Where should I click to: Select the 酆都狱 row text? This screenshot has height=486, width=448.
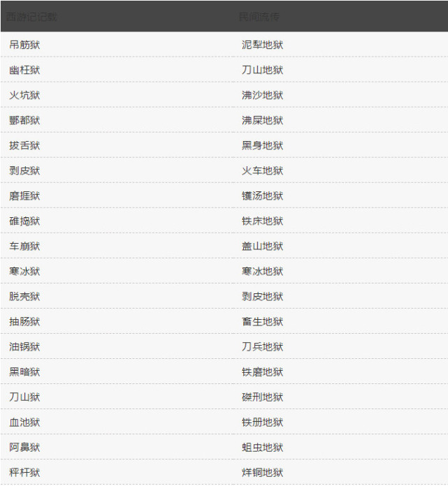coord(25,121)
